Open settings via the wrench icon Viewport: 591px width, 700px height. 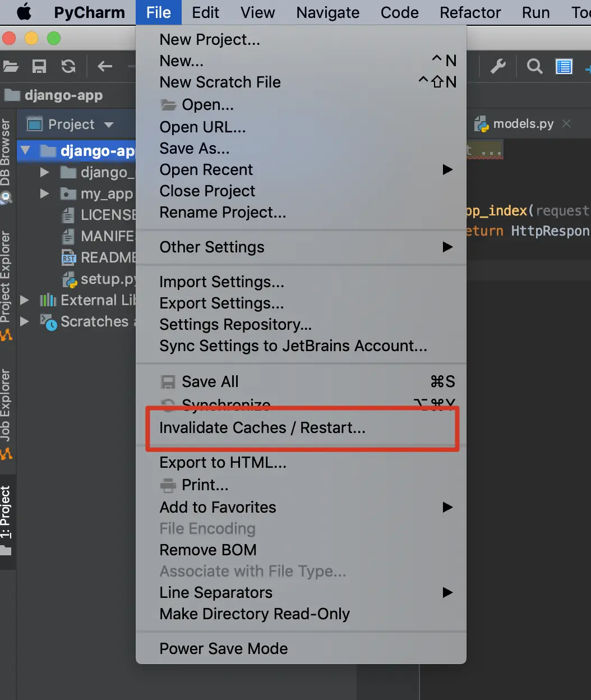coord(498,67)
